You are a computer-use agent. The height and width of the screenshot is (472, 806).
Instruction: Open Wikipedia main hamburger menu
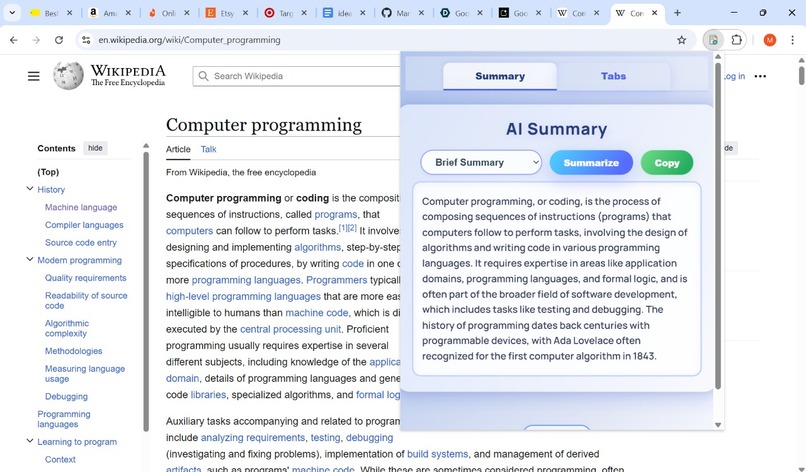tap(33, 76)
